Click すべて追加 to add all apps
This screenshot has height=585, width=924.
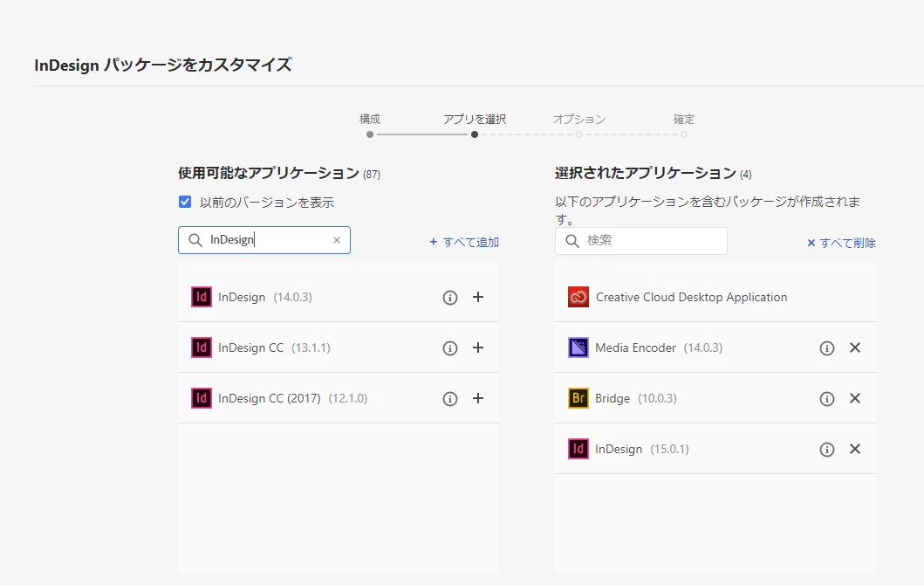pyautogui.click(x=464, y=242)
